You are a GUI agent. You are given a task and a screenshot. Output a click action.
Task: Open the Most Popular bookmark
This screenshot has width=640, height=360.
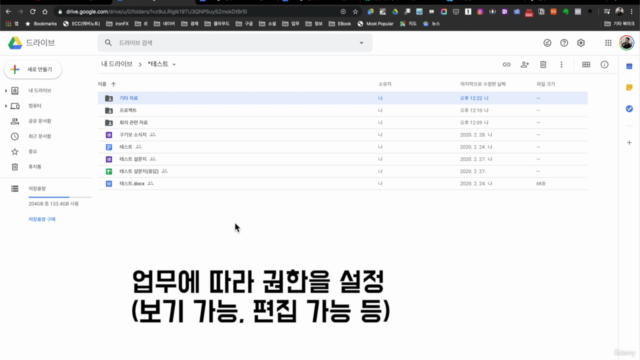pyautogui.click(x=376, y=24)
